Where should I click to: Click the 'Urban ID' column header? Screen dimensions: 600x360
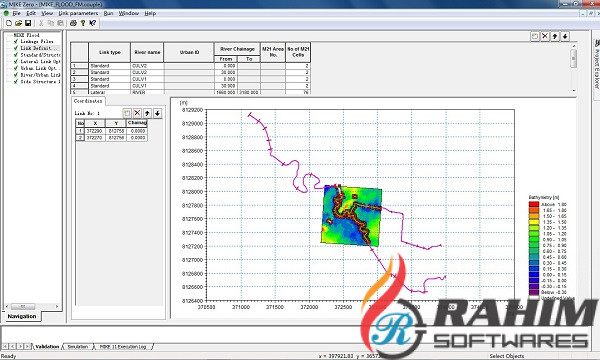189,52
